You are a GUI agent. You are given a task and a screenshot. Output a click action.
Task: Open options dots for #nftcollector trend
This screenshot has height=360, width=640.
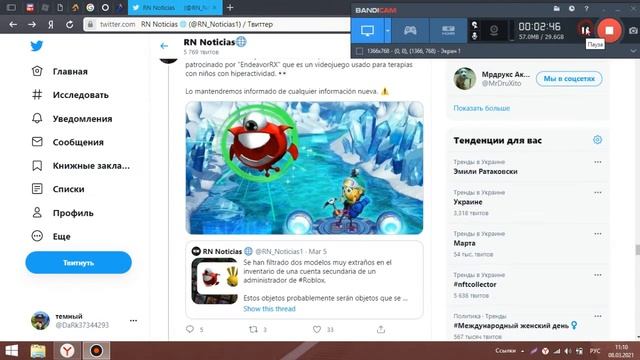[x=598, y=275]
